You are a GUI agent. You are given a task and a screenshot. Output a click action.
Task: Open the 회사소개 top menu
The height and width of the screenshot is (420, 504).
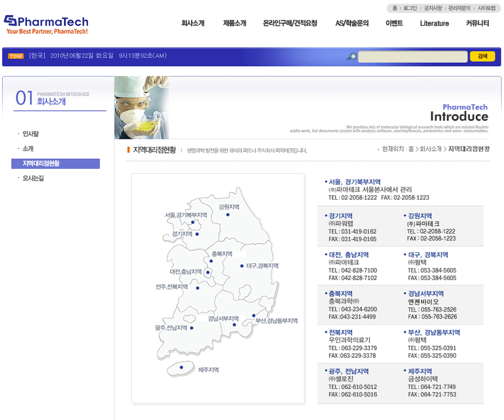tap(193, 23)
